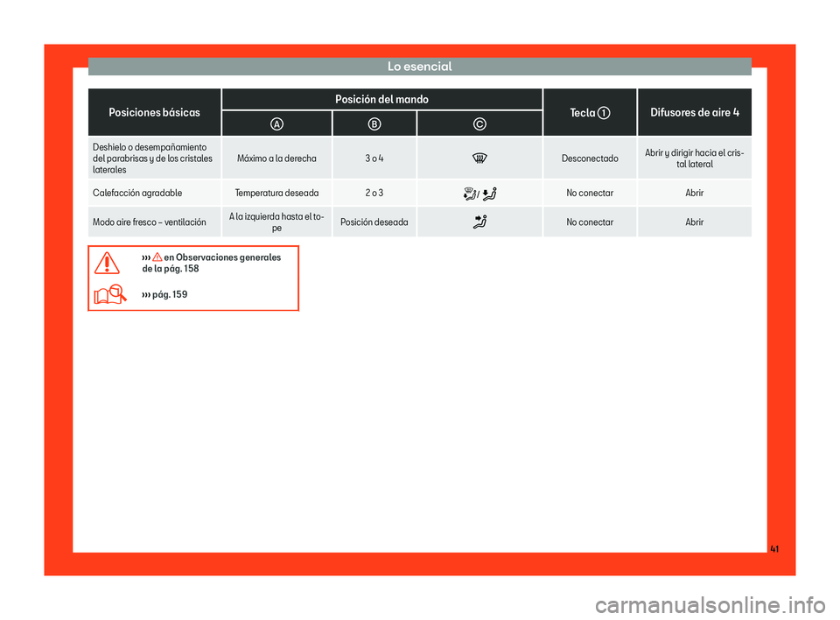Click the fresh air ventilation icon
The height and width of the screenshot is (620, 840).
(480, 222)
